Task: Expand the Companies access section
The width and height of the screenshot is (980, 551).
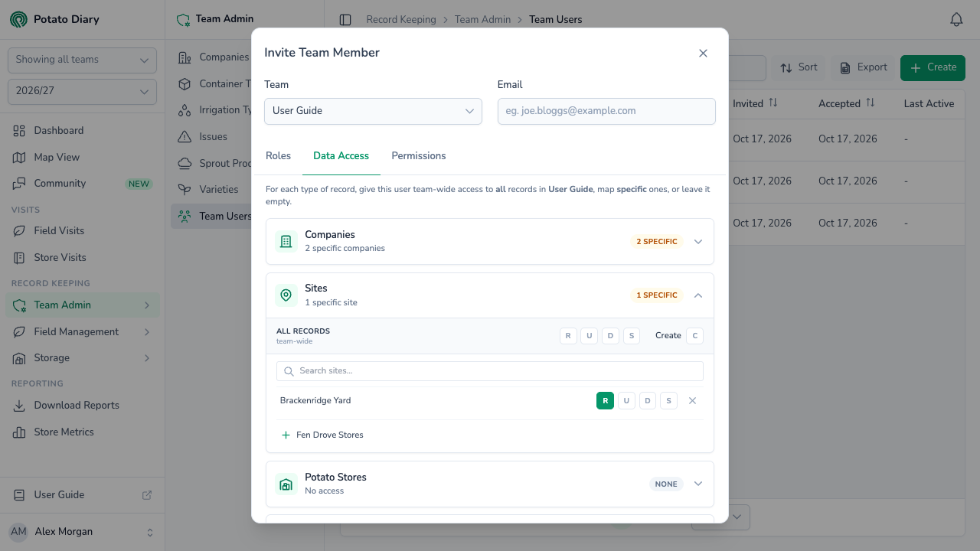Action: click(x=698, y=242)
